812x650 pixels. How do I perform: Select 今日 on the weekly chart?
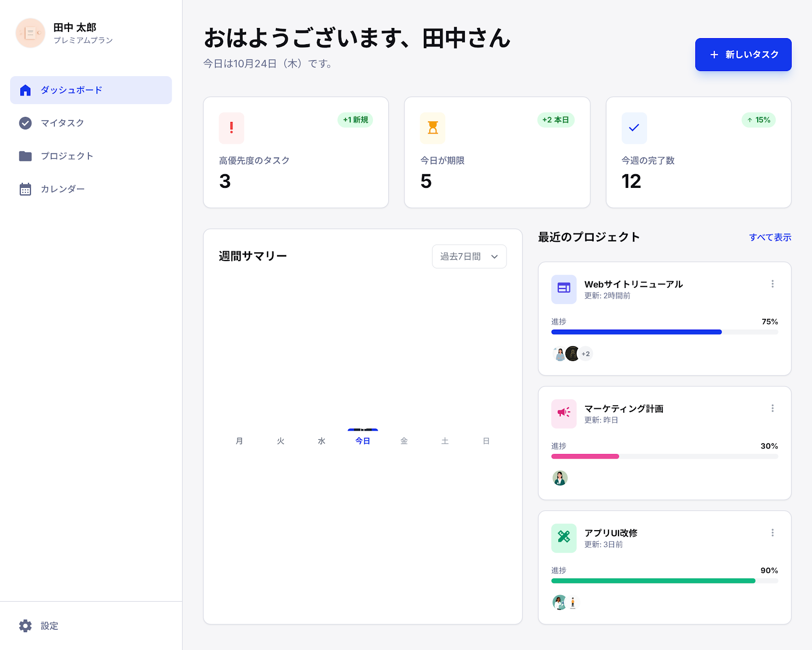(362, 441)
